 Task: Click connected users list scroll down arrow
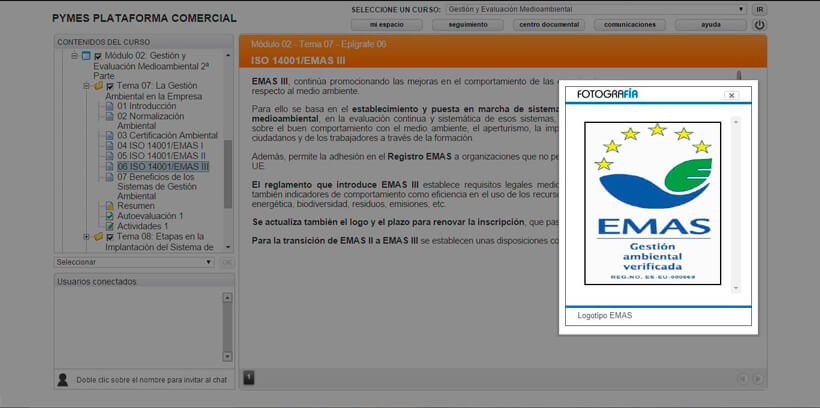tap(227, 356)
